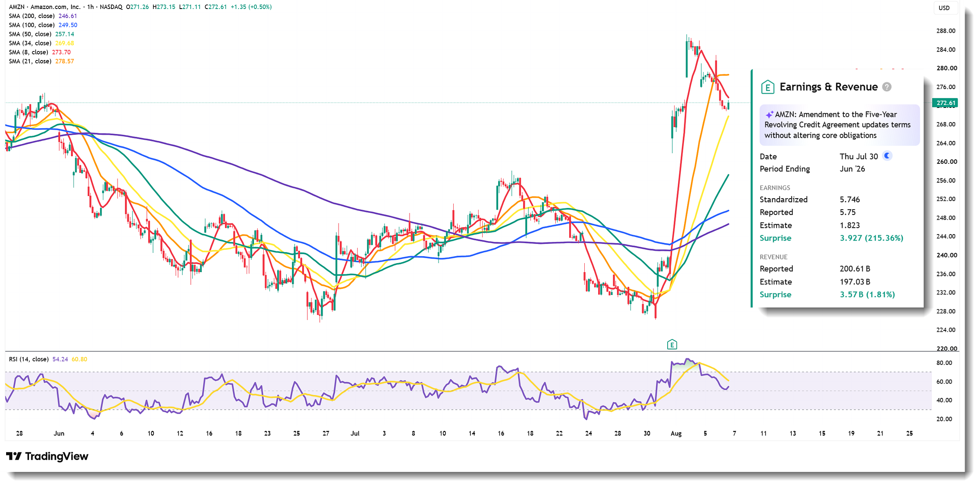Click the low price L271.11
The height and width of the screenshot is (487, 980).
190,7
